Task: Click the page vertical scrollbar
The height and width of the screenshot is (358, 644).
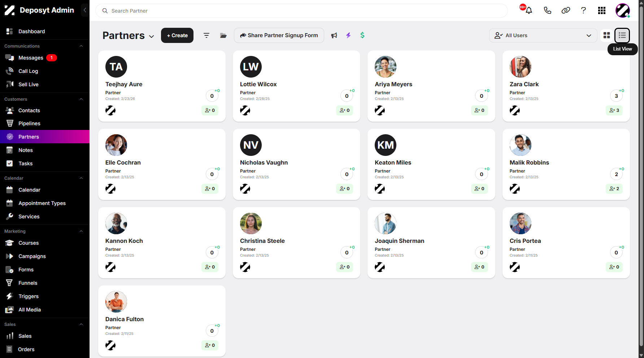Action: point(641,173)
